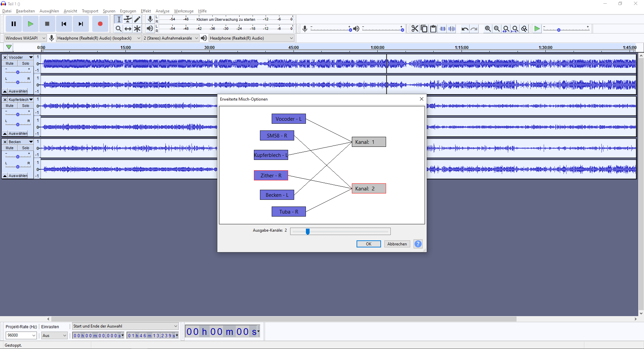Select the Multi-tool asterisk icon
The image size is (644, 349).
137,29
